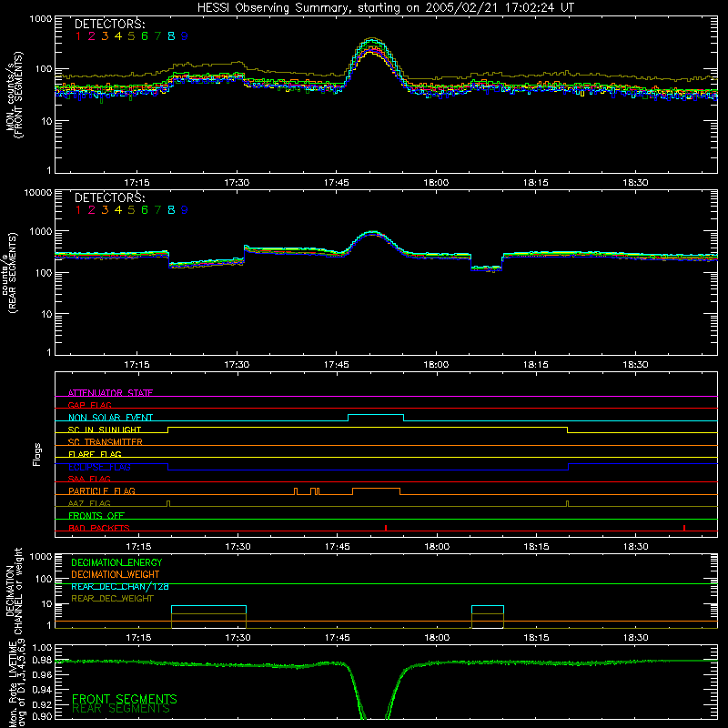Click detector number 9 in front segments legend
Screen dimensions: 728x728
tap(185, 36)
